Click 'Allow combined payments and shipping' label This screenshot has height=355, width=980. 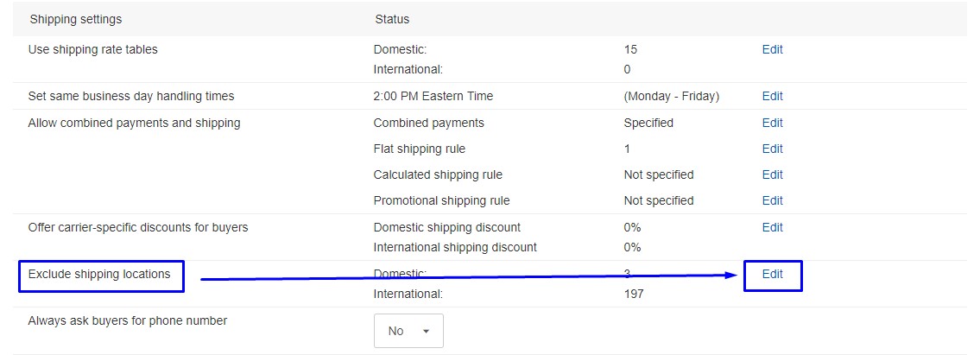[134, 123]
